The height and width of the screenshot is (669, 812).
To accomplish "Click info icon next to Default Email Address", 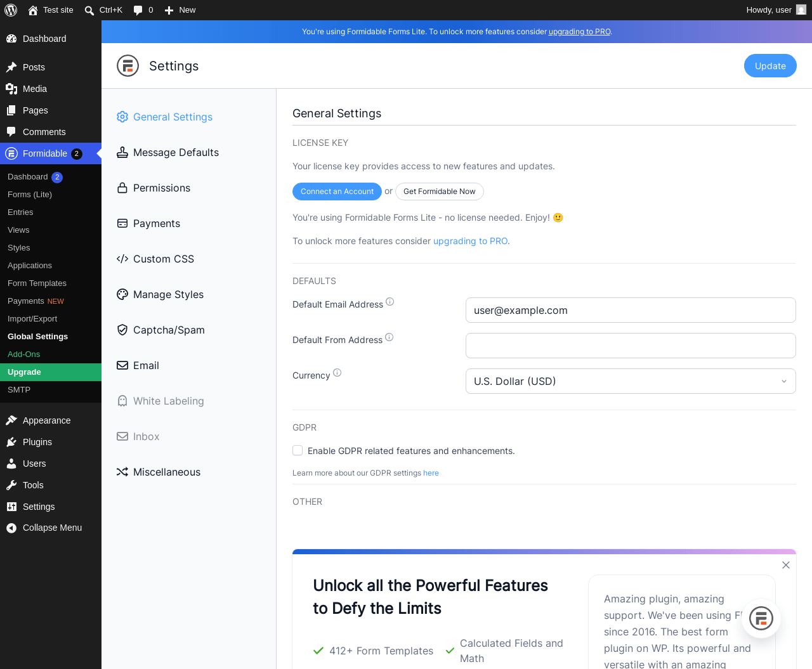I will pos(390,302).
